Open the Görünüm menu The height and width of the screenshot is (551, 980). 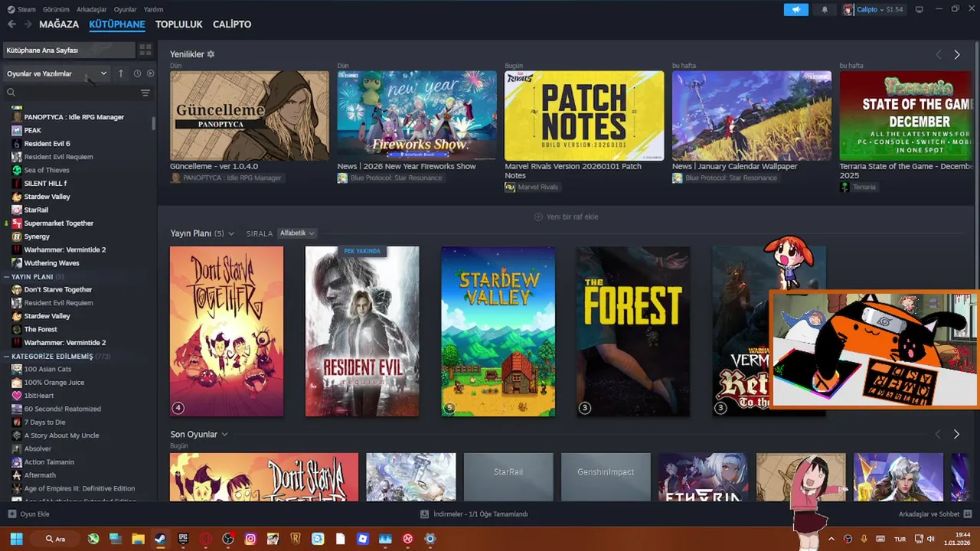tap(56, 9)
